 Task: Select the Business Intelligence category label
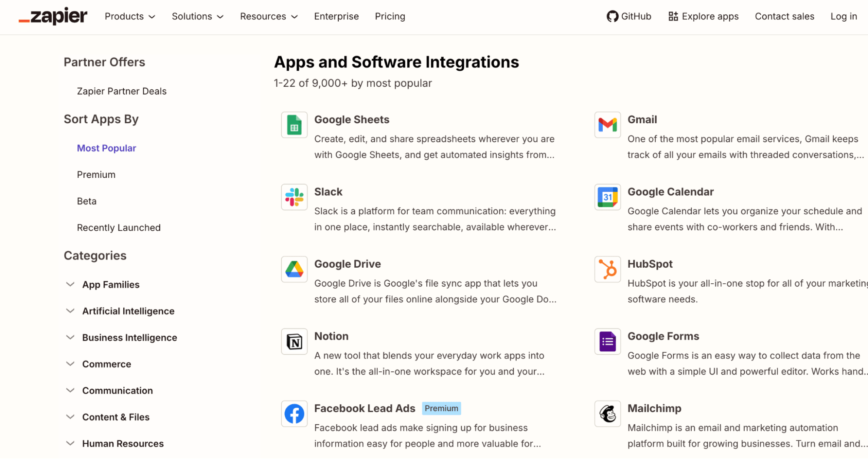pyautogui.click(x=129, y=338)
